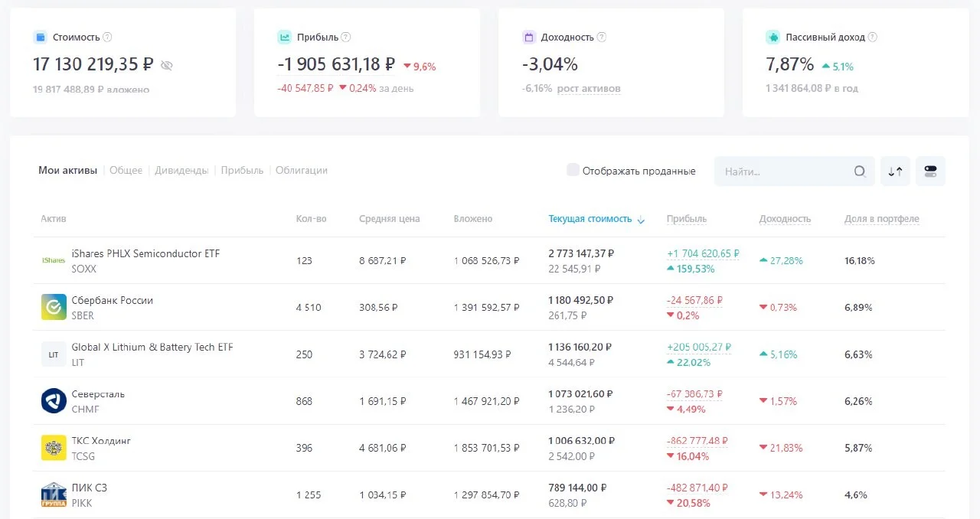The image size is (980, 519).
Task: Sort by Доля в портфеле column header
Action: click(882, 219)
